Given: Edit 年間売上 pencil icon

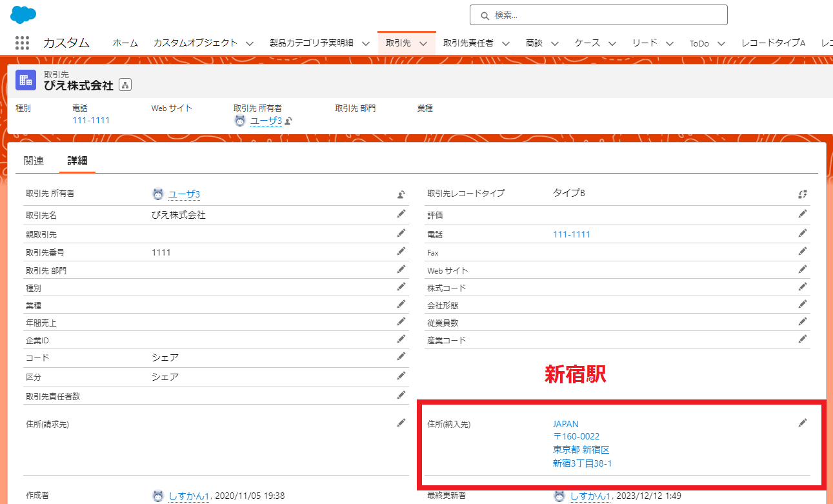Looking at the screenshot, I should [401, 321].
